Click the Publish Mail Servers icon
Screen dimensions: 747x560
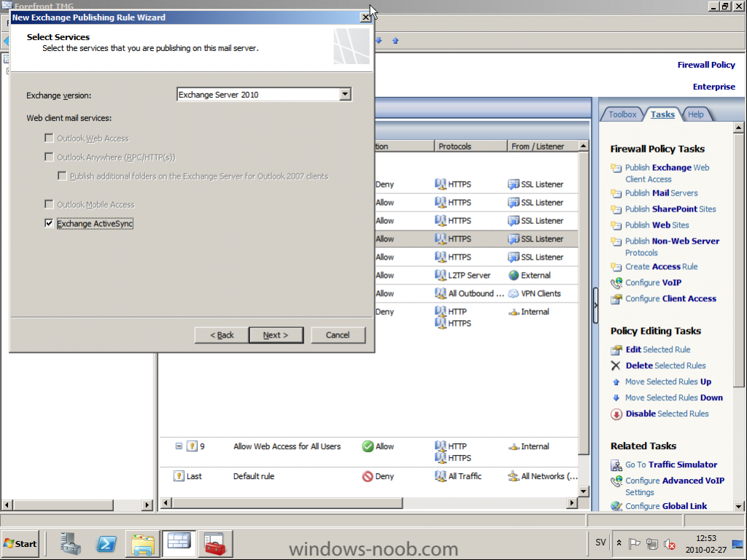pyautogui.click(x=616, y=193)
